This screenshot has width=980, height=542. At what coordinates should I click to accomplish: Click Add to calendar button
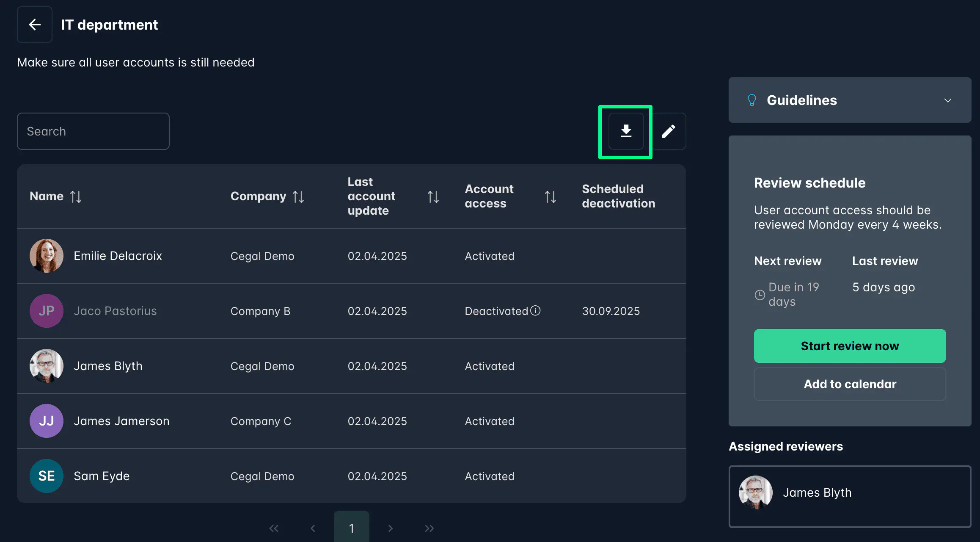pos(850,384)
